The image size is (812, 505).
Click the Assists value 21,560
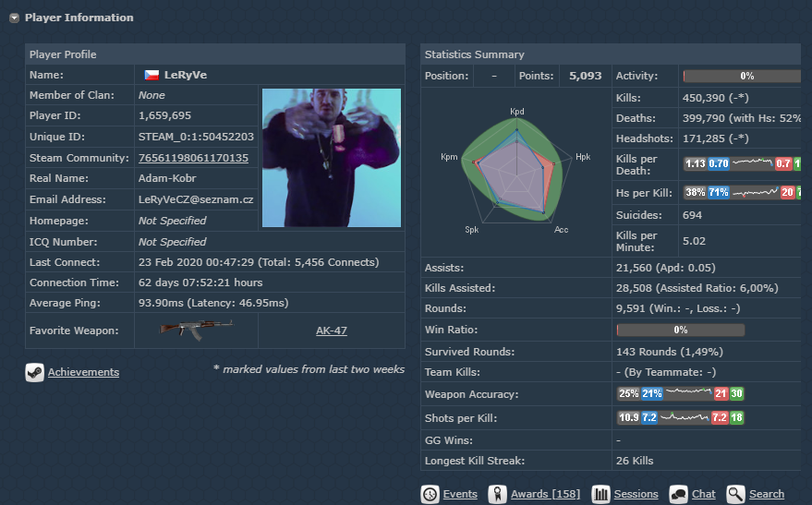point(666,268)
